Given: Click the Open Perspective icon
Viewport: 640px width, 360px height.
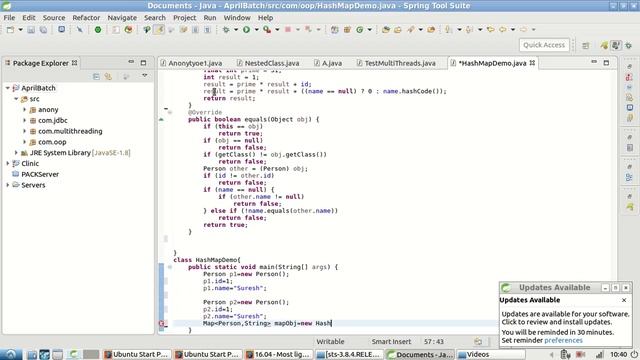Looking at the screenshot, I should point(586,45).
